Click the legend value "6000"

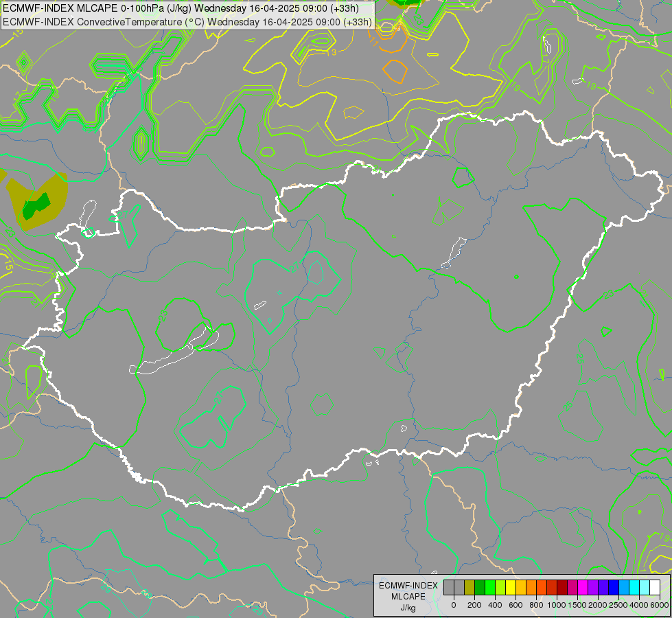coord(660,605)
